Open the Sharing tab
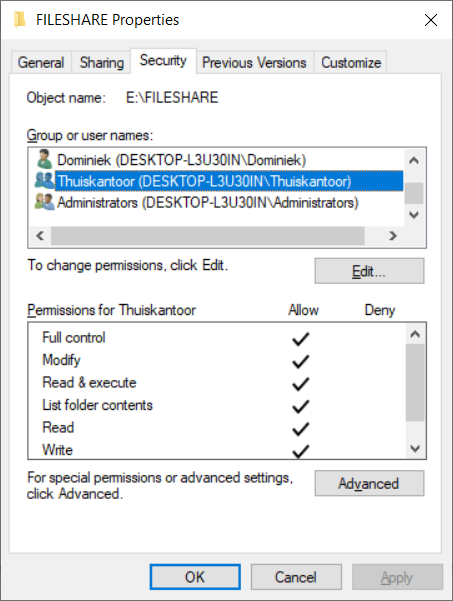This screenshot has height=601, width=453. point(102,62)
